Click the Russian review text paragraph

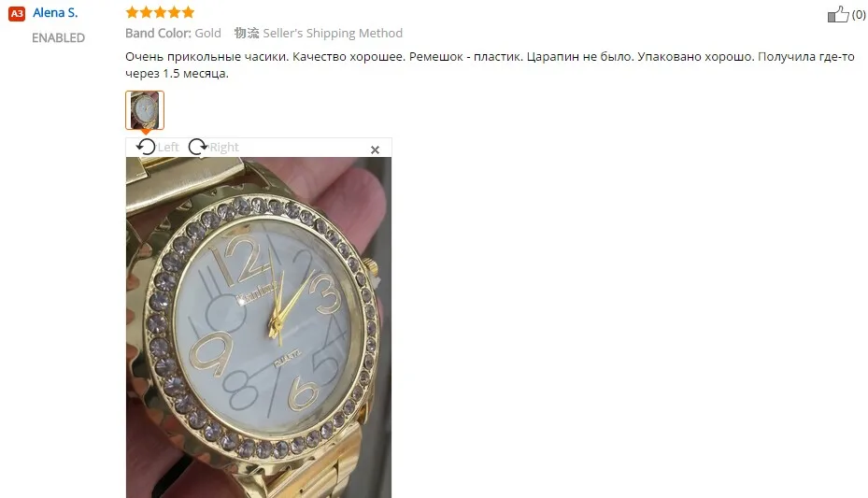coord(490,64)
